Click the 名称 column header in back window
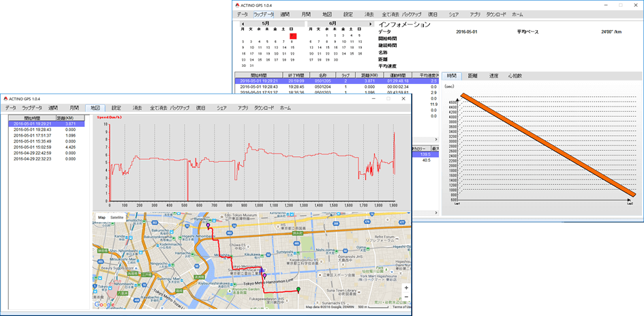644x316 pixels. pos(322,76)
